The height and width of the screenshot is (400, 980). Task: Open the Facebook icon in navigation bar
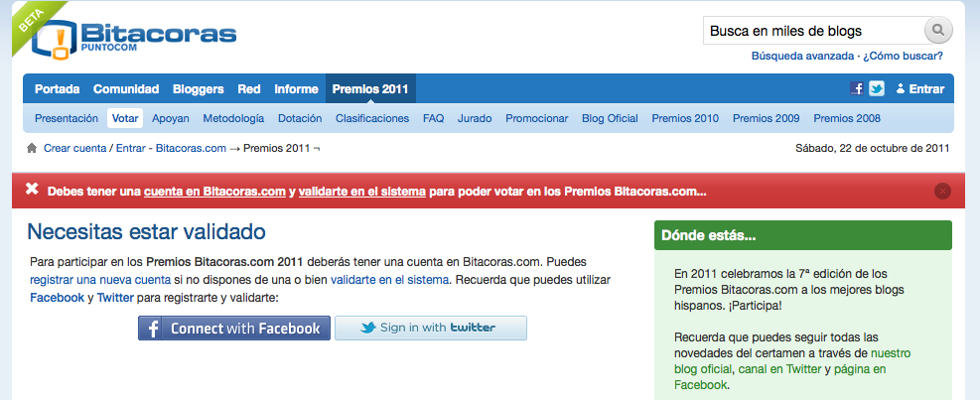(857, 88)
